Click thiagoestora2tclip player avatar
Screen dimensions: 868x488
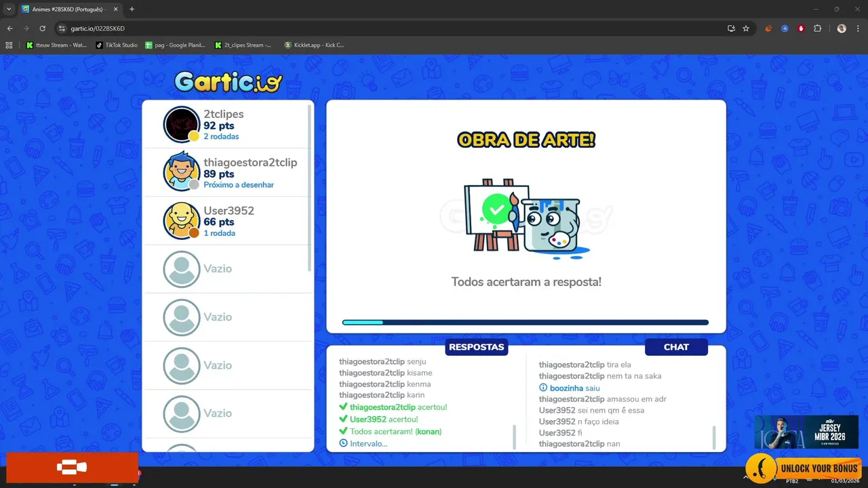(x=182, y=172)
